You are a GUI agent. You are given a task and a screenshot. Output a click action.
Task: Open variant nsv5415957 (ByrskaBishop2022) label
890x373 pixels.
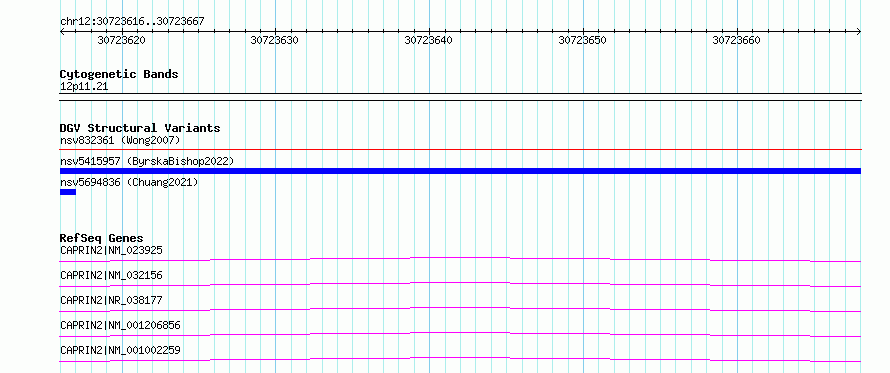(147, 161)
